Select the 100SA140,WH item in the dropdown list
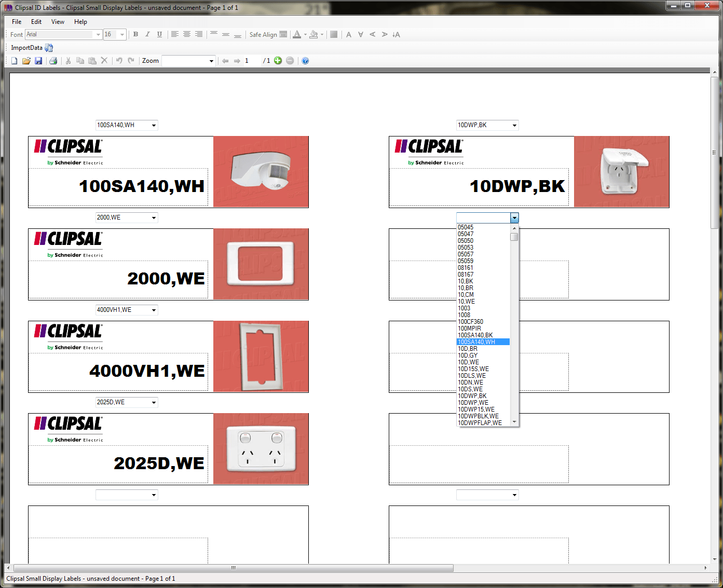Screen dimensions: 723x588 point(483,341)
